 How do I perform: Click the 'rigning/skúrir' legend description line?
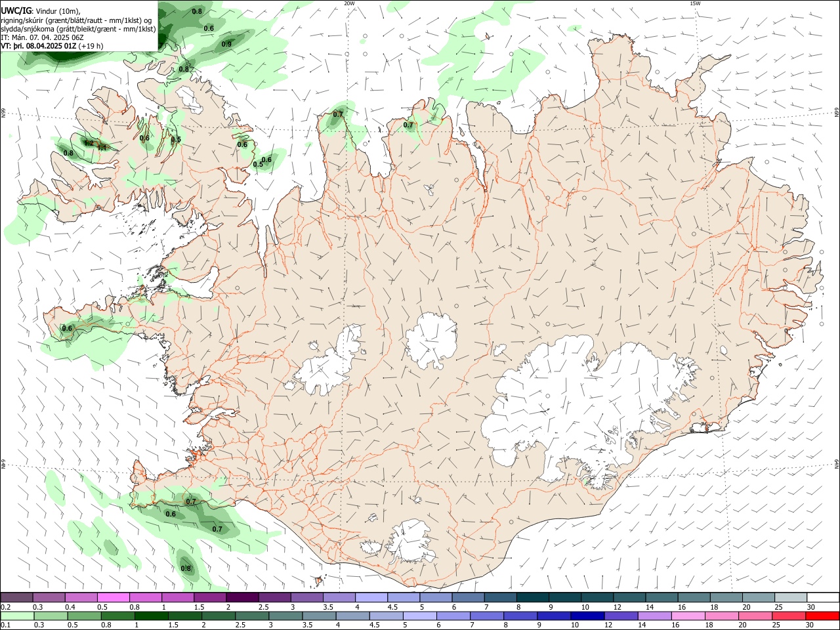click(x=76, y=20)
